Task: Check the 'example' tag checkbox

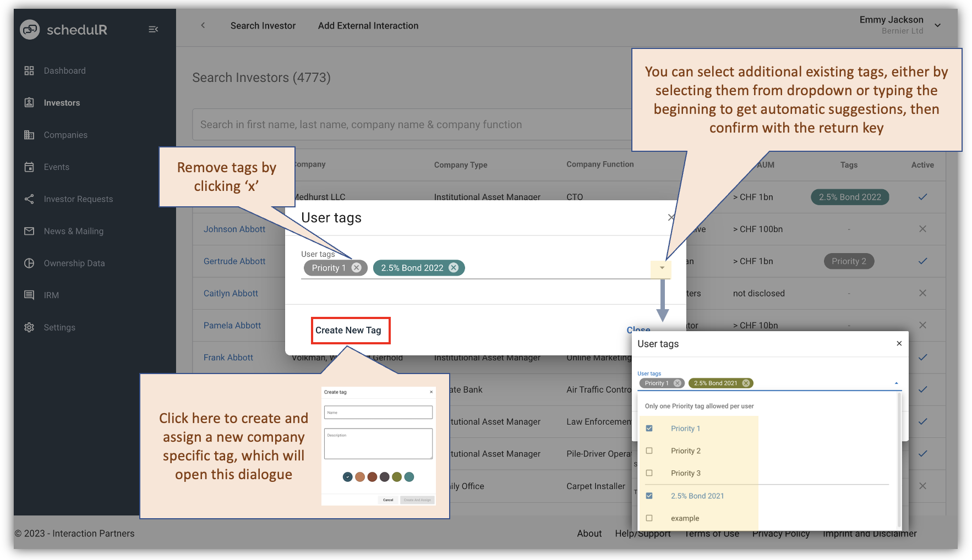Action: coord(649,518)
